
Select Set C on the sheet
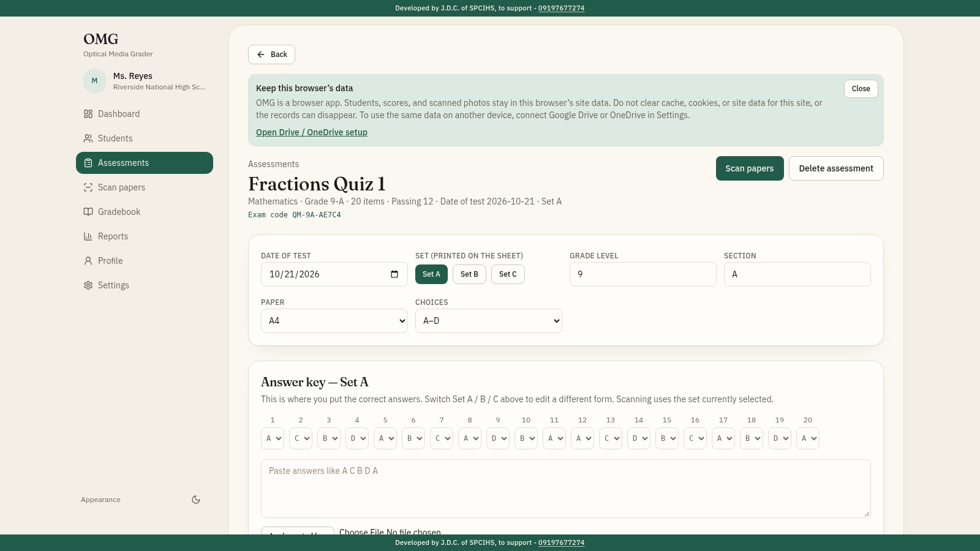[x=508, y=274]
